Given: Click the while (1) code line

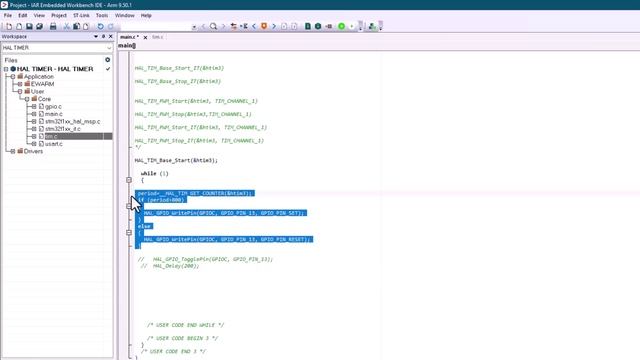Looking at the screenshot, I should pos(155,173).
